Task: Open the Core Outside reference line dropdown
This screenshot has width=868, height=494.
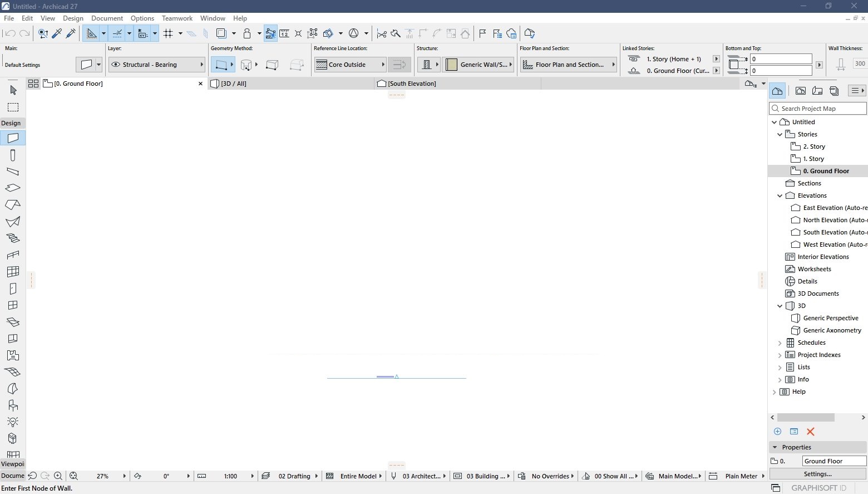Action: [x=383, y=64]
